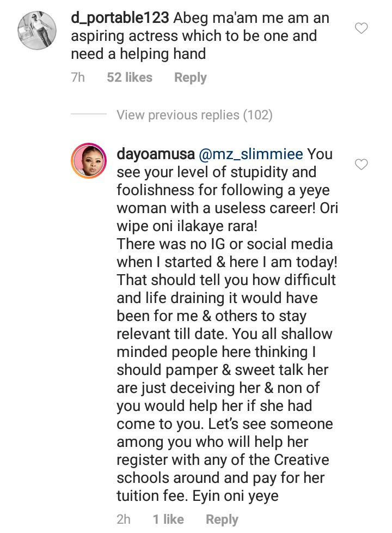Reply to d_portable123's comment
The width and height of the screenshot is (392, 533).
190,77
